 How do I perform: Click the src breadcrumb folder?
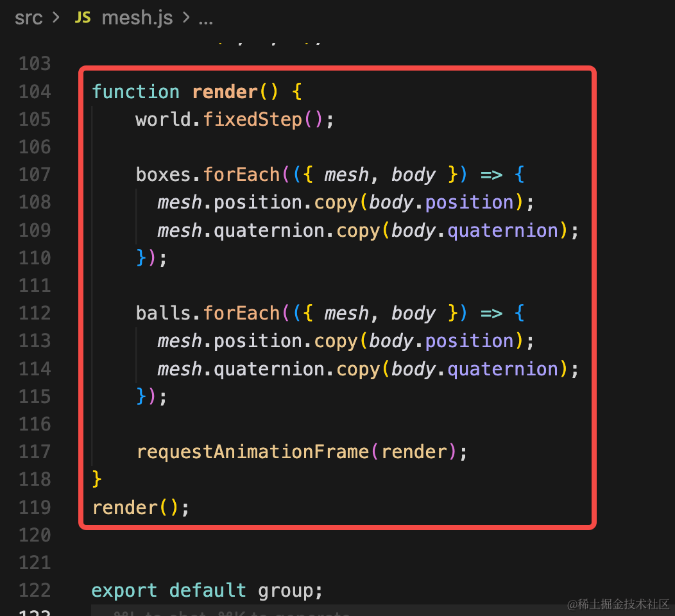tap(28, 18)
